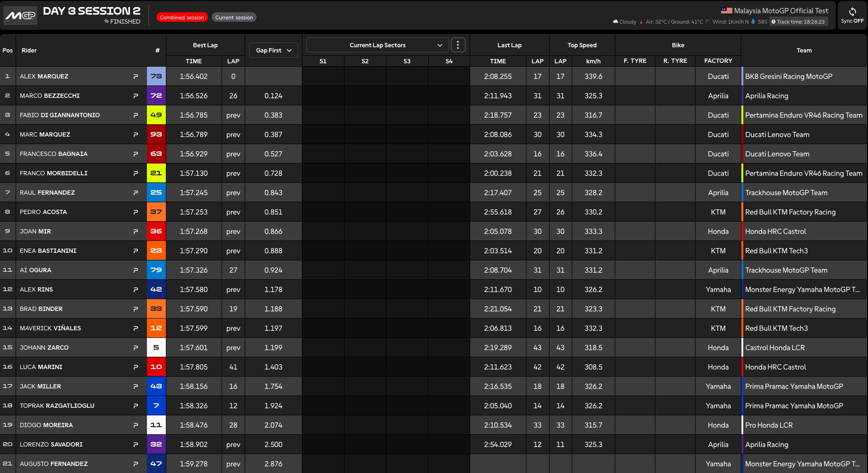Click the Team column header
This screenshot has height=473, width=868.
[x=804, y=51]
